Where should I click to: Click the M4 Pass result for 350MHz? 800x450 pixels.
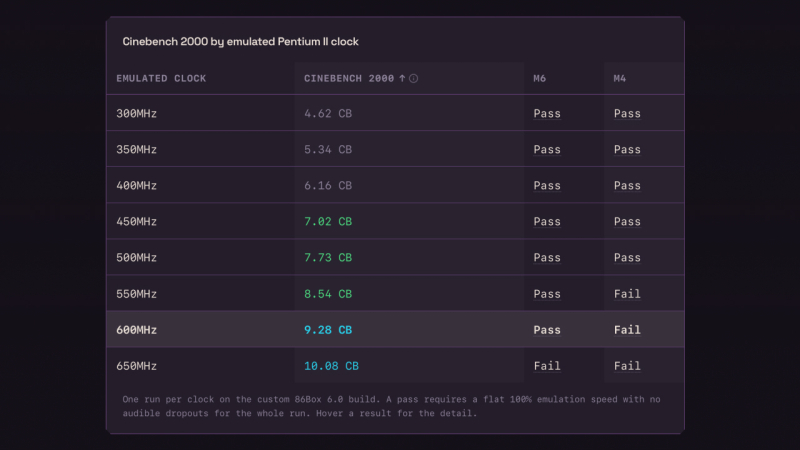[x=627, y=149]
